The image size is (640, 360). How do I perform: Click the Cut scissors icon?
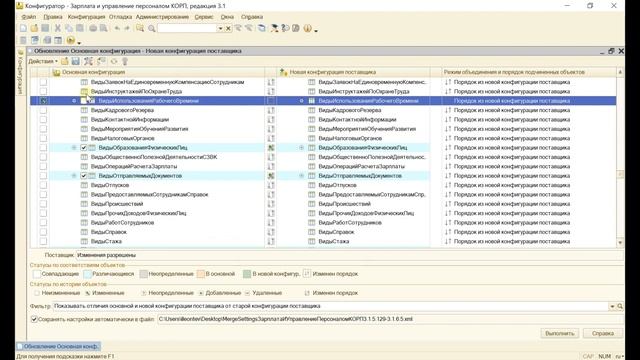pyautogui.click(x=58, y=28)
